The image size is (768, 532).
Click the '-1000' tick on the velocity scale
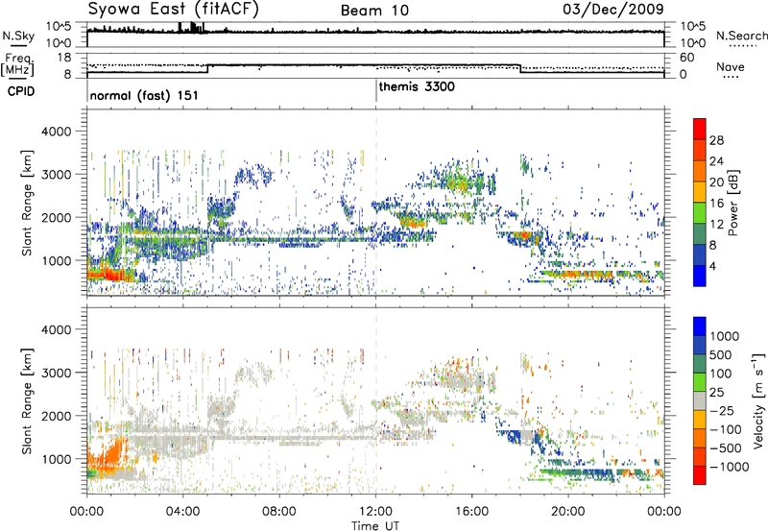pos(730,467)
